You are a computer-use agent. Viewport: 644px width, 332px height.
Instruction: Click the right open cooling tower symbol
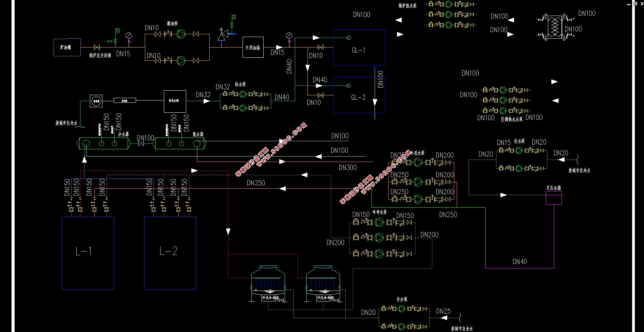(323, 284)
